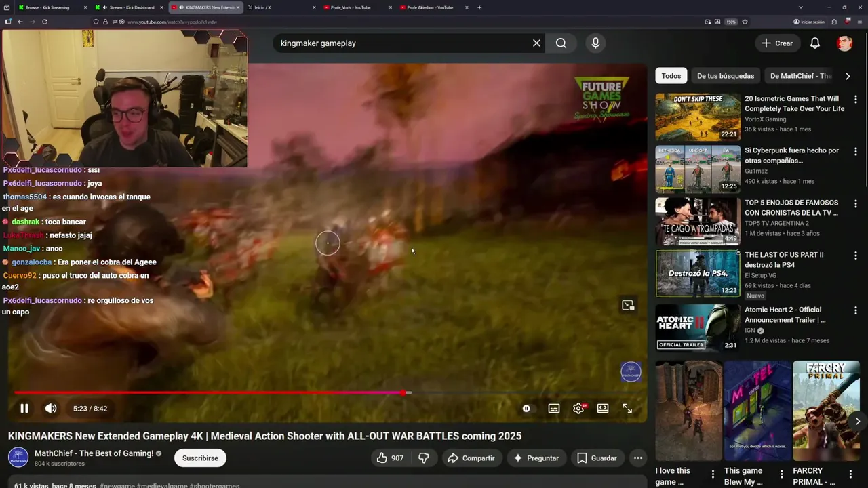Click the search magnifier button
Viewport: 868px width, 488px height.
tap(561, 43)
